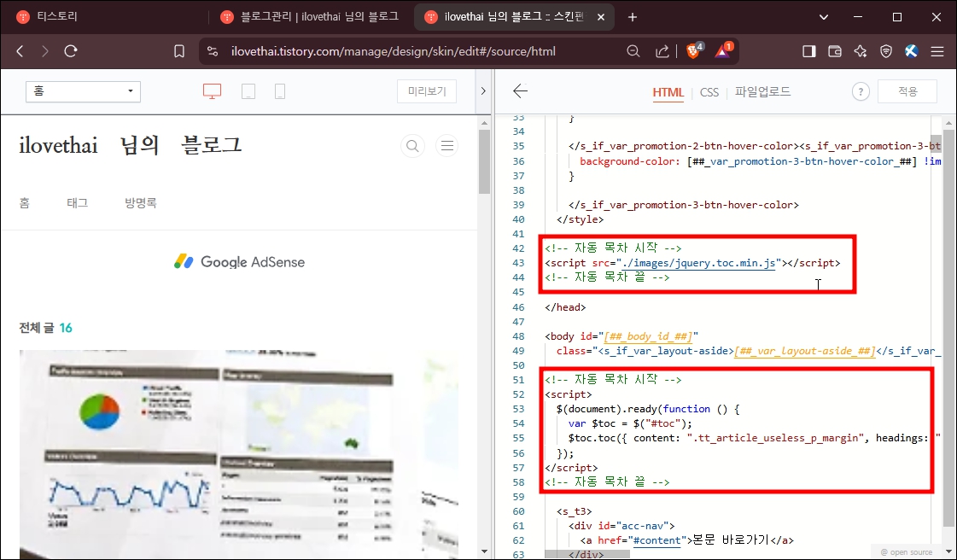Click line 54 var $toc code
Viewport: 957px width, 560px height.
[630, 424]
